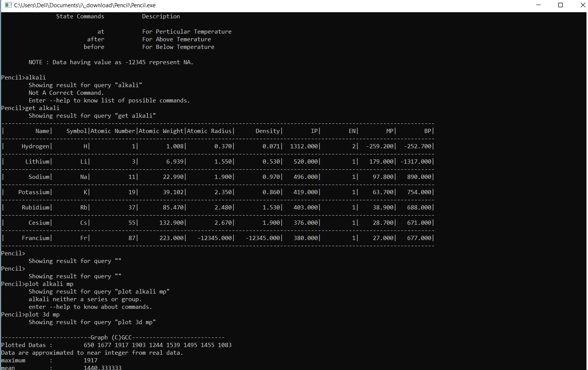This screenshot has height=370, width=588.
Task: Click the NOTE about -12345 NA data
Action: click(x=110, y=62)
